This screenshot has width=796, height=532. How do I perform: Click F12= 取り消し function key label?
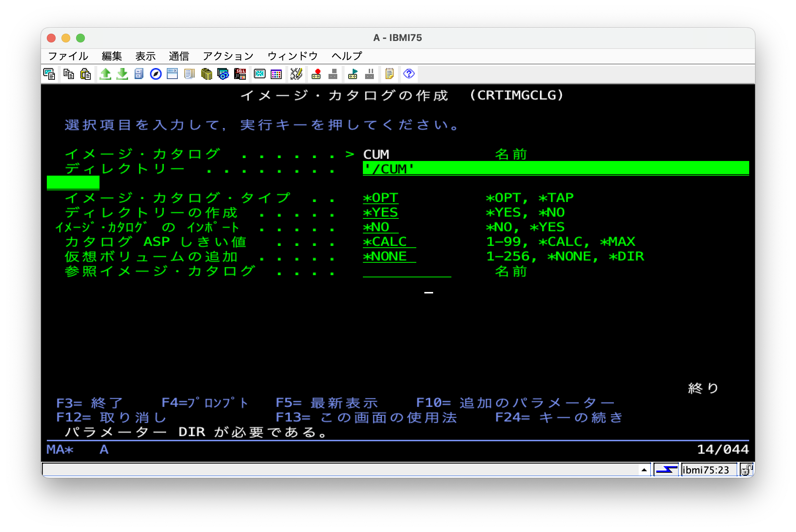111,417
